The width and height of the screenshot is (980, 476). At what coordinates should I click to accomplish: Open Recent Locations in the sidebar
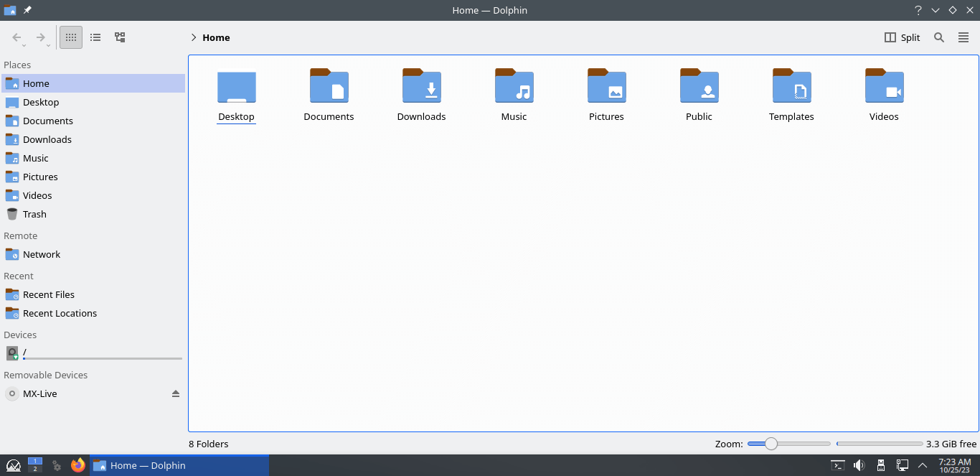coord(94,313)
